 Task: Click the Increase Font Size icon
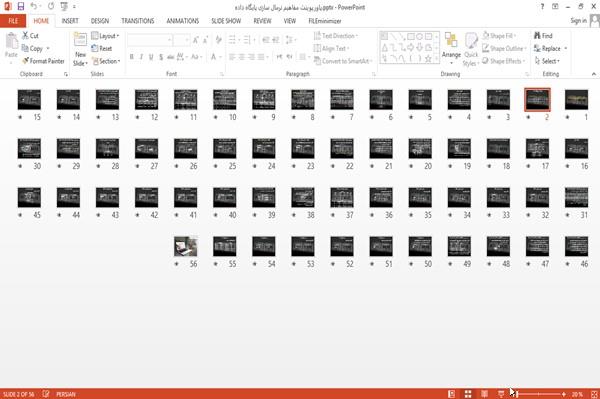point(196,39)
